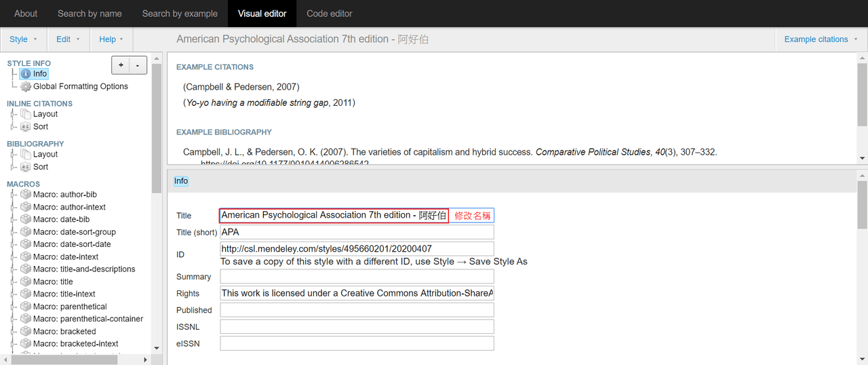
Task: Click the tree panel horizontal scrollbar left arrow
Action: pyautogui.click(x=5, y=360)
